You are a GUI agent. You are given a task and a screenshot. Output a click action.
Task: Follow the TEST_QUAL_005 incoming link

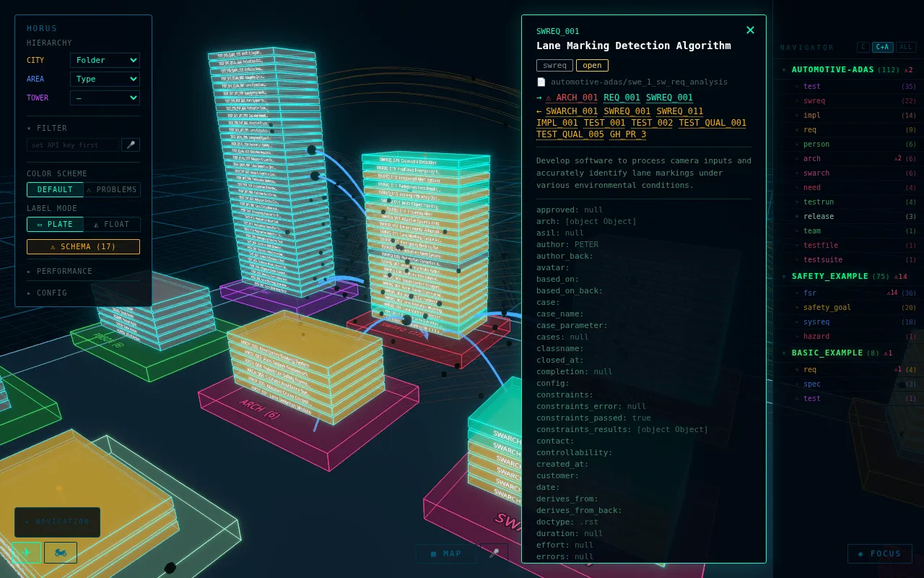pyautogui.click(x=570, y=134)
